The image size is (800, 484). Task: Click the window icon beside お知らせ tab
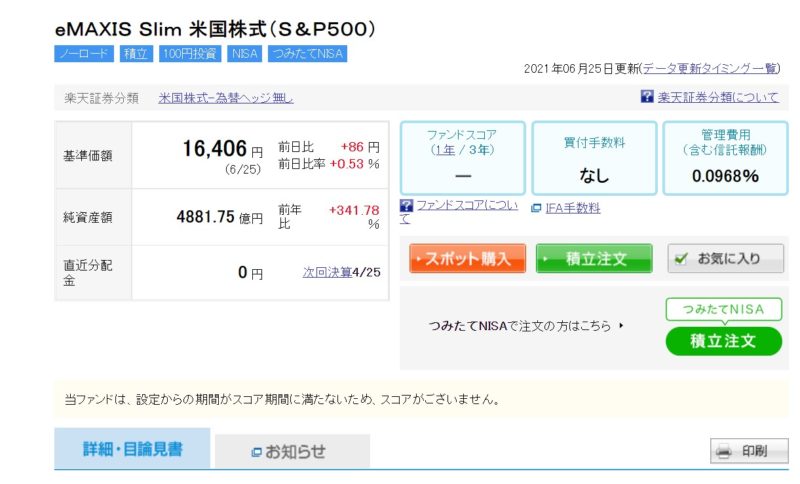(x=256, y=453)
